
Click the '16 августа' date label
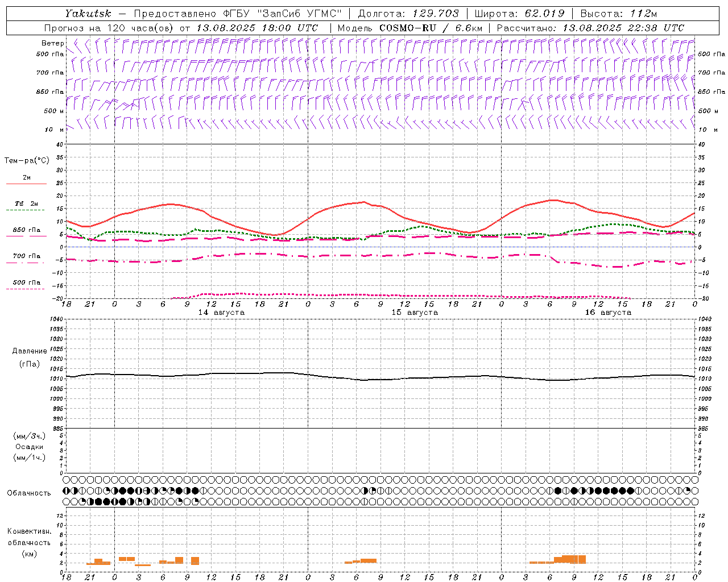click(x=608, y=313)
